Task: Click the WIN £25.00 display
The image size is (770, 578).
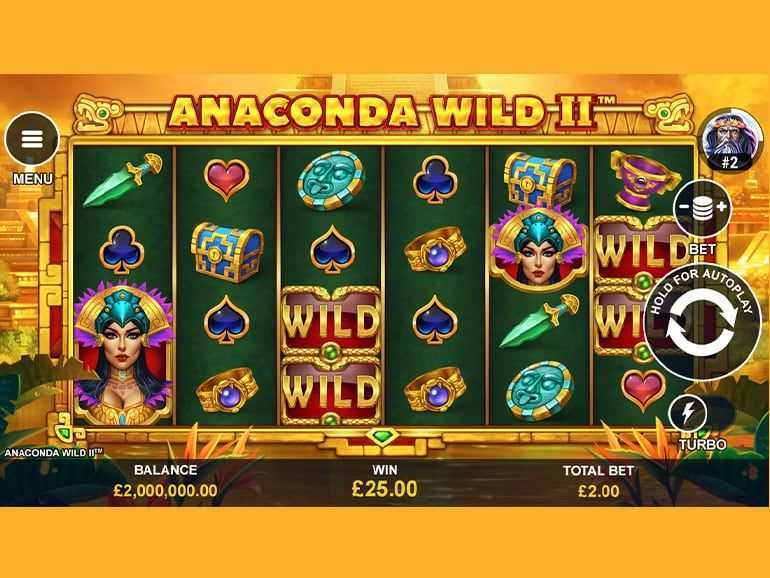Action: (385, 488)
